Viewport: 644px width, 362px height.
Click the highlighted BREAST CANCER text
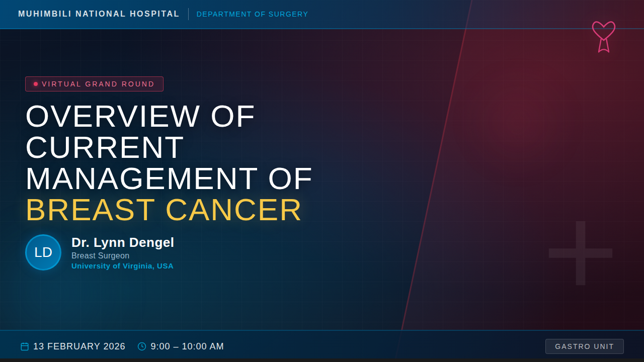(164, 210)
